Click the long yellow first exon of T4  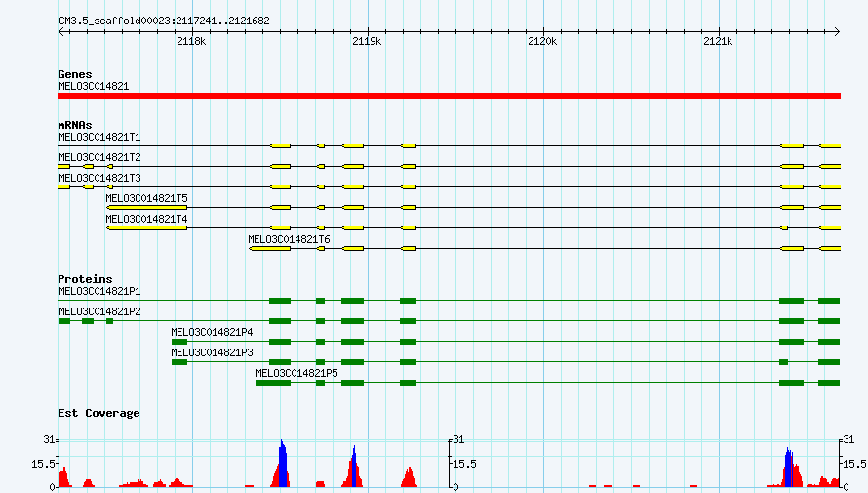[146, 228]
